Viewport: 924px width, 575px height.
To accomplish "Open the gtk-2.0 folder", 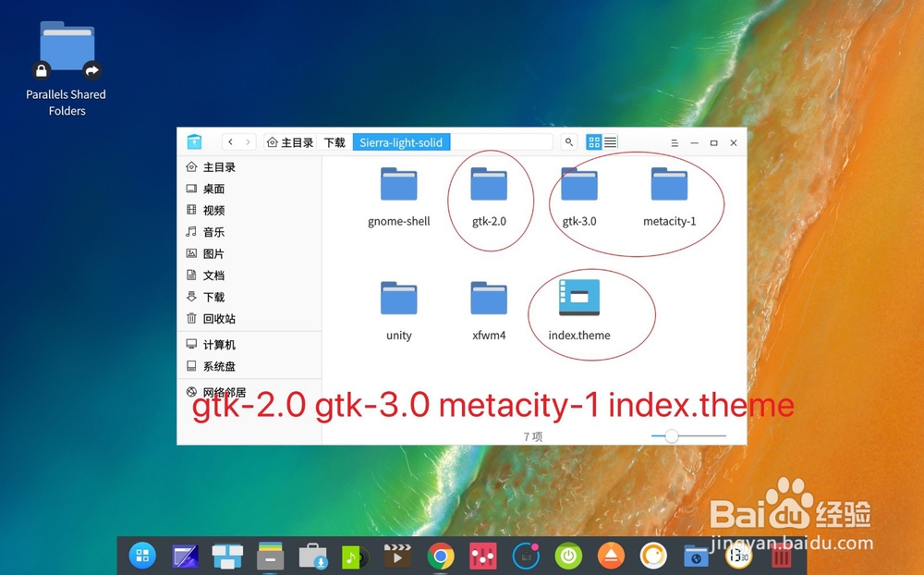I will click(490, 184).
